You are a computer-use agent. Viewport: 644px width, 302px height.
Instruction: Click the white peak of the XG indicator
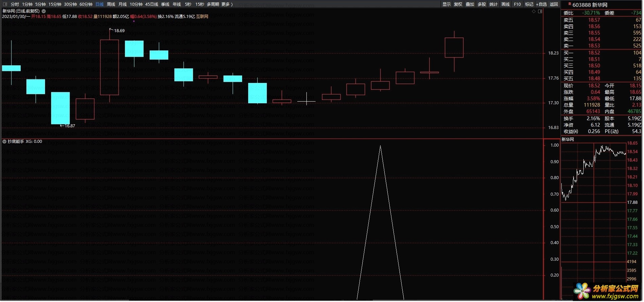[380, 147]
